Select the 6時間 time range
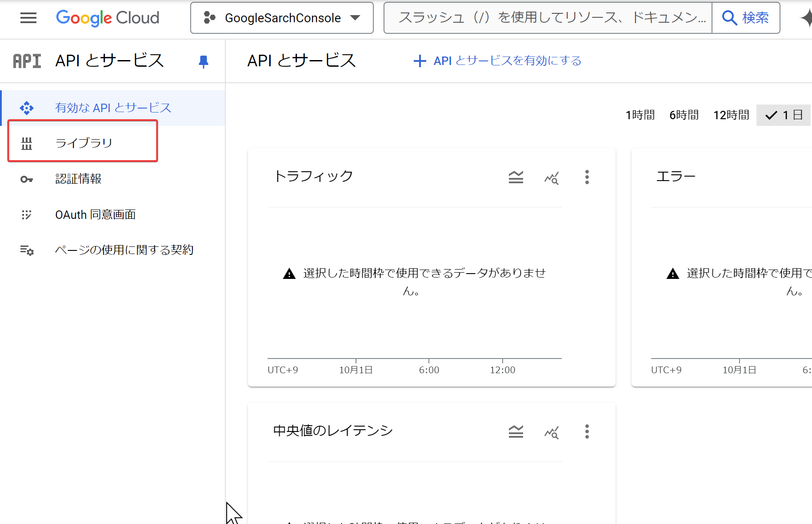The image size is (812, 524). [684, 115]
